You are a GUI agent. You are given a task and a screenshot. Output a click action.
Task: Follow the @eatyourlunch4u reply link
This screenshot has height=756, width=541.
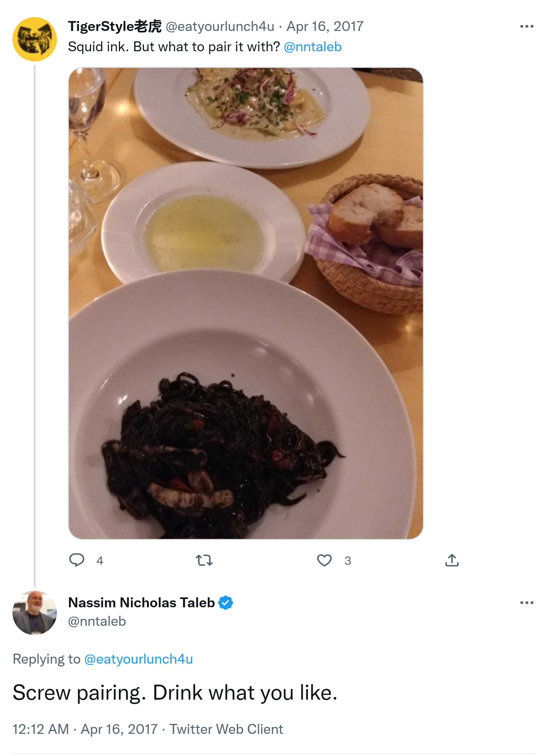click(138, 659)
